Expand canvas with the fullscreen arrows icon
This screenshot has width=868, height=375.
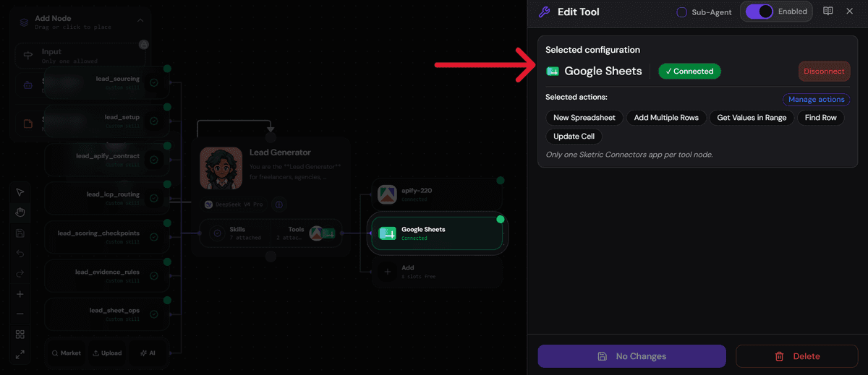pos(20,354)
